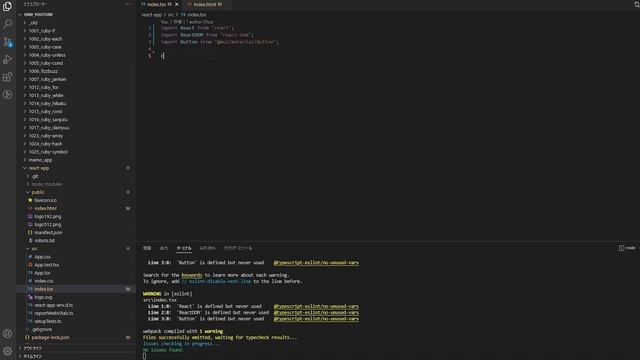Screen dimensions: 640x360
Task: Expand the memo_app folder
Action: coord(40,160)
